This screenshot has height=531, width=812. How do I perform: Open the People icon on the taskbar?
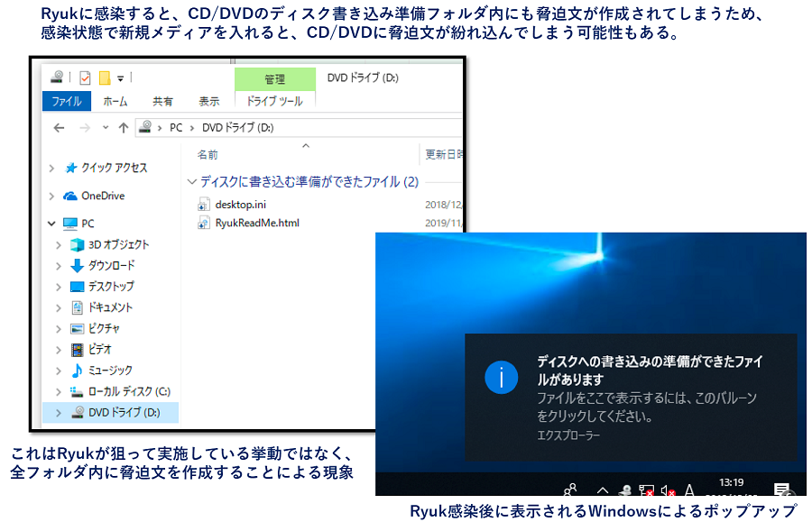pyautogui.click(x=568, y=488)
